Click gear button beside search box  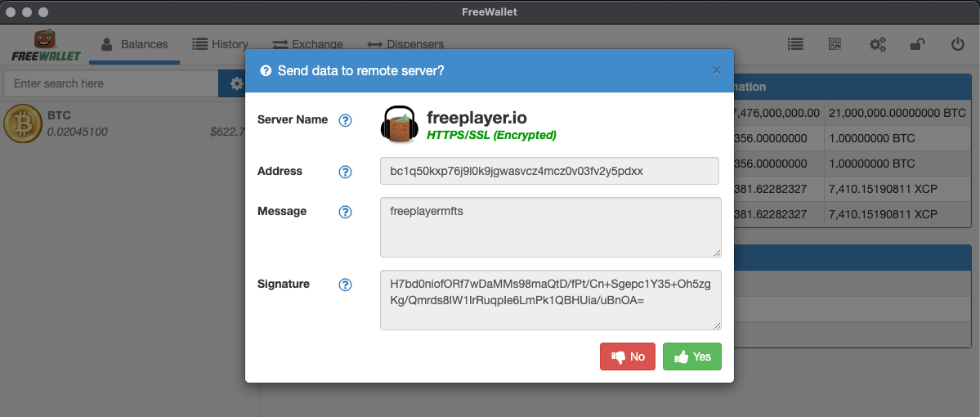236,83
